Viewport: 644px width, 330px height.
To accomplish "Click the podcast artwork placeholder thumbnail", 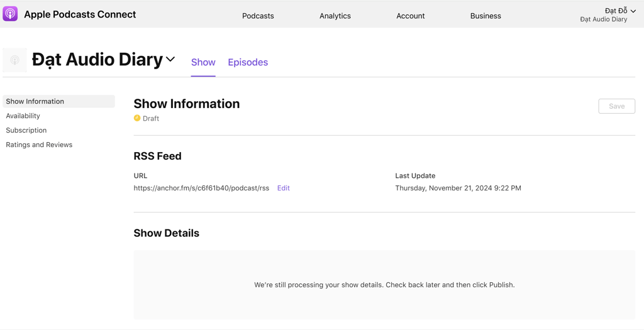I will click(x=15, y=60).
